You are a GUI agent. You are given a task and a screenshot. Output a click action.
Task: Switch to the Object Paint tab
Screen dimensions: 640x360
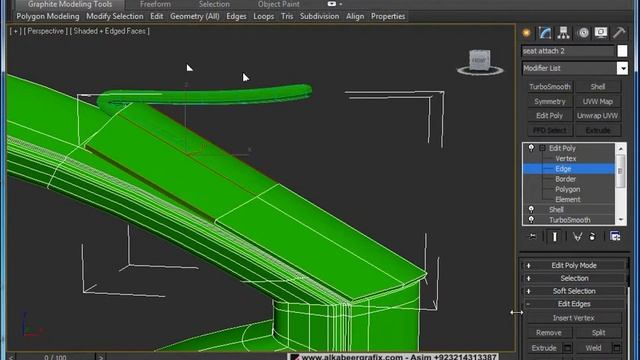[279, 4]
